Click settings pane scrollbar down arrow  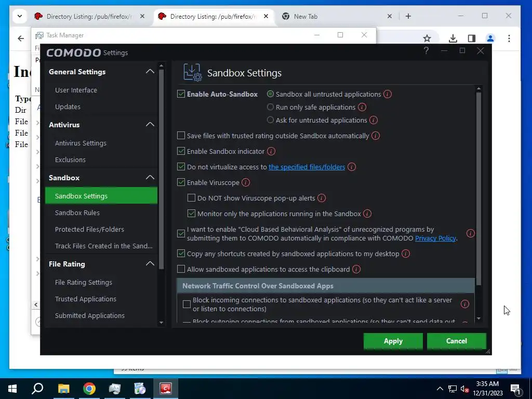tap(478, 318)
